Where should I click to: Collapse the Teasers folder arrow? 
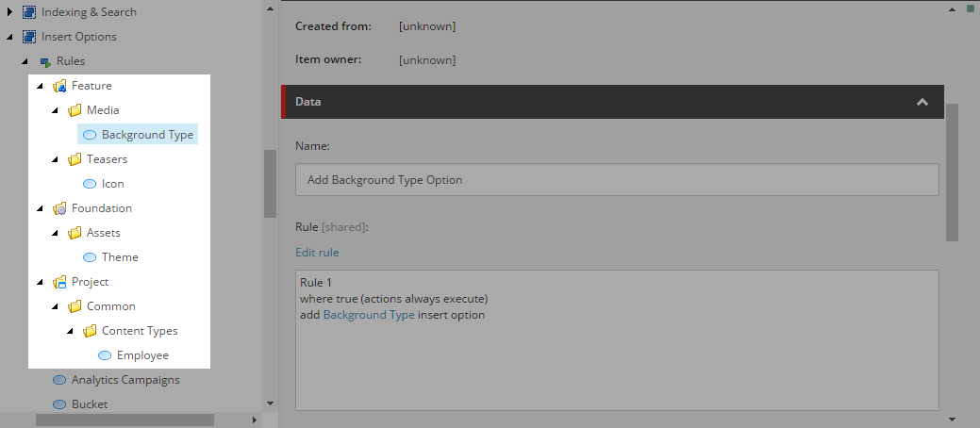point(55,159)
